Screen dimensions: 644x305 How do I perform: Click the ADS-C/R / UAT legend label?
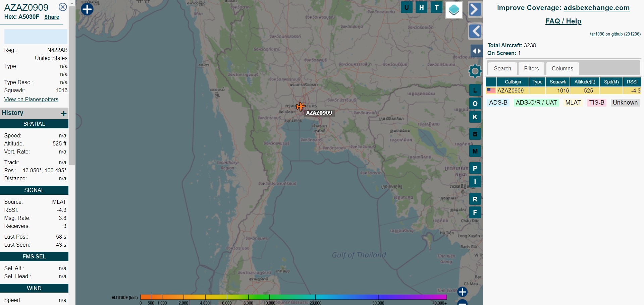(536, 103)
